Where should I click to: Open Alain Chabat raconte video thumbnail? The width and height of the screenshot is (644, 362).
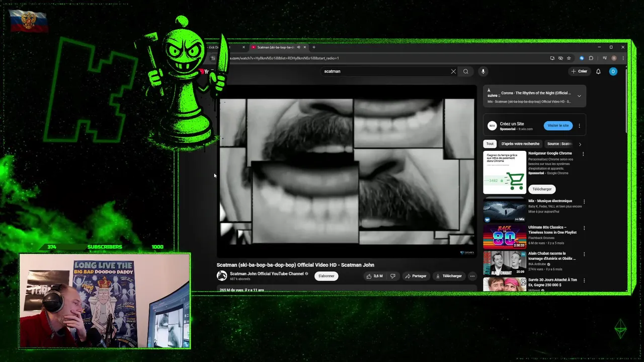505,262
